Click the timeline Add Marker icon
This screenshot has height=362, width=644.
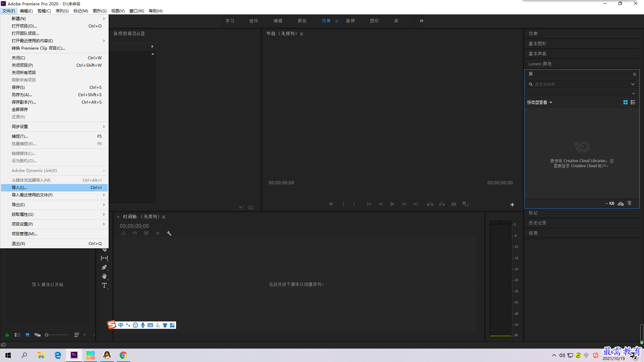click(158, 233)
